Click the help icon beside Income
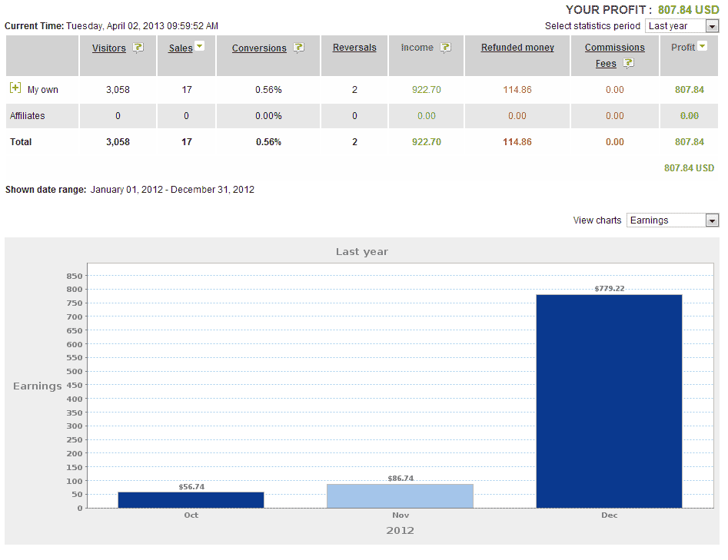 pyautogui.click(x=445, y=48)
